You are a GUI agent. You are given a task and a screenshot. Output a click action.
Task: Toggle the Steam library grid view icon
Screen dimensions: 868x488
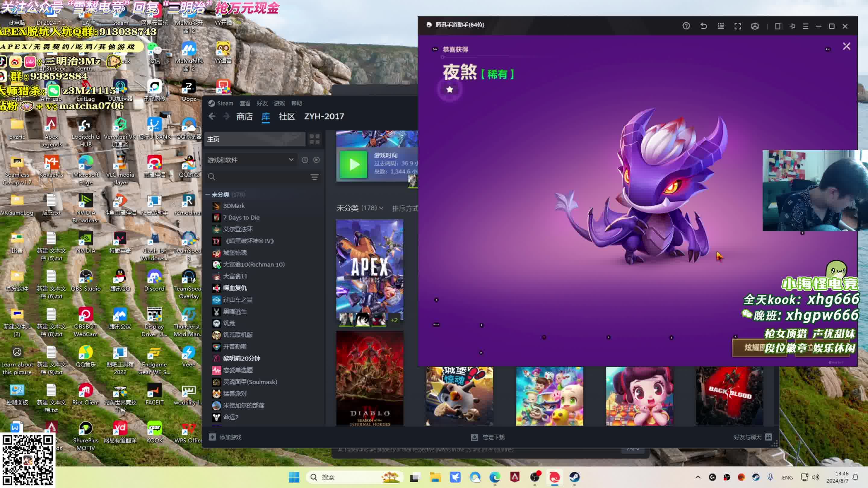point(315,139)
